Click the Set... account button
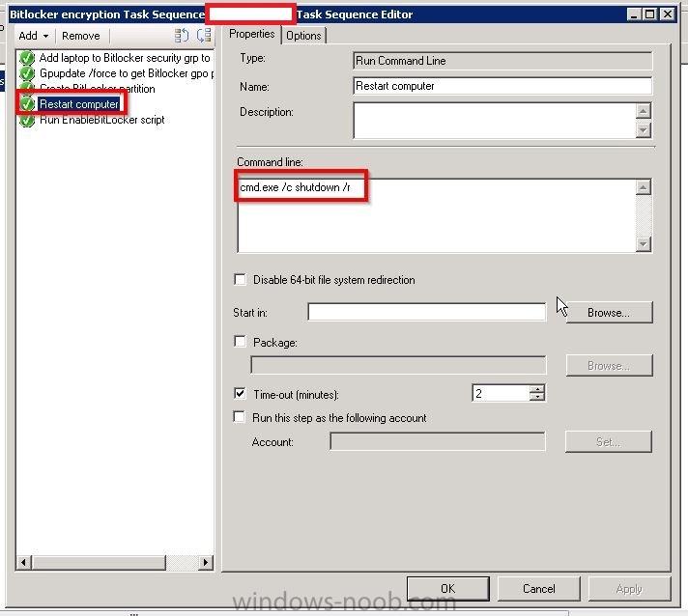This screenshot has width=688, height=616. point(609,441)
